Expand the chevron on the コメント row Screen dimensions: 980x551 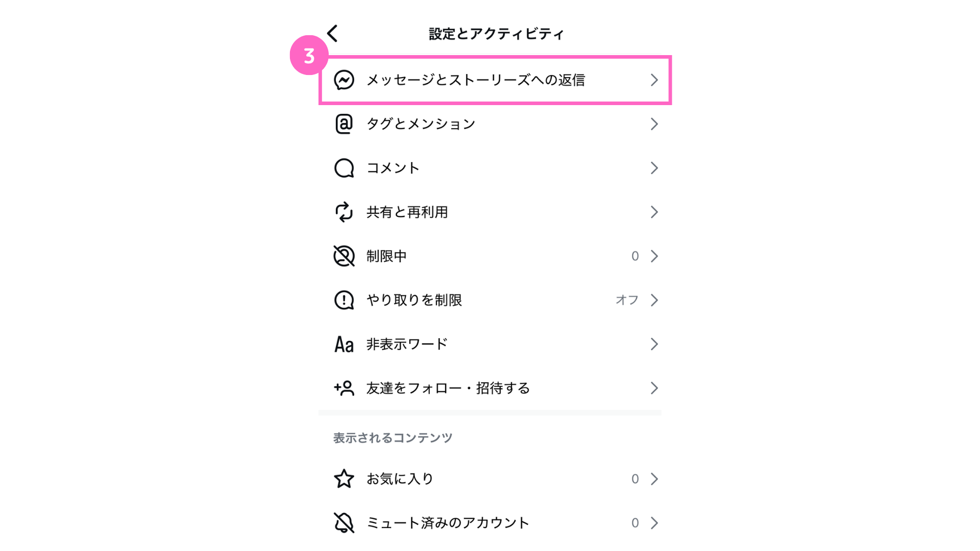[654, 168]
